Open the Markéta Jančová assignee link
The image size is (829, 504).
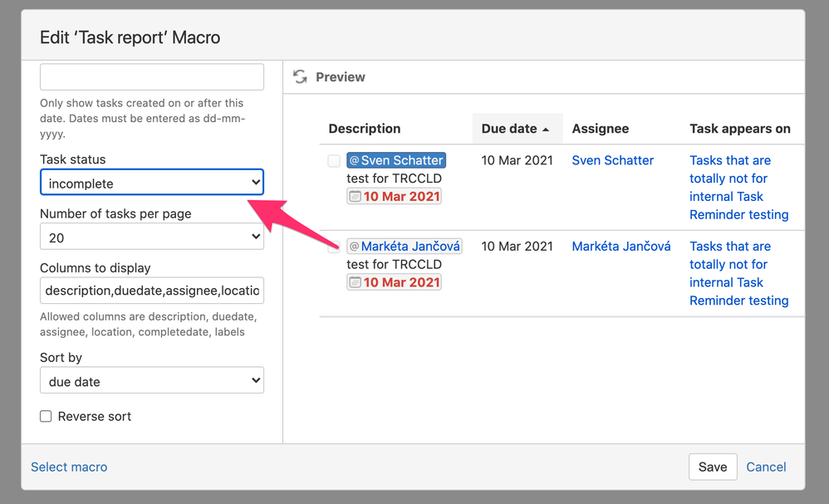click(621, 247)
